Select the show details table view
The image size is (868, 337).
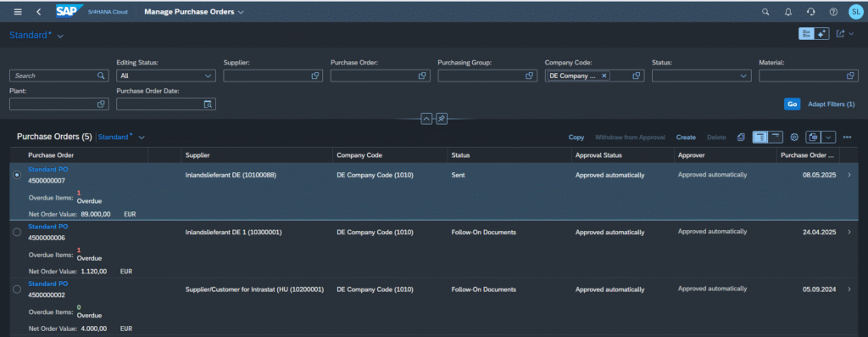point(760,137)
